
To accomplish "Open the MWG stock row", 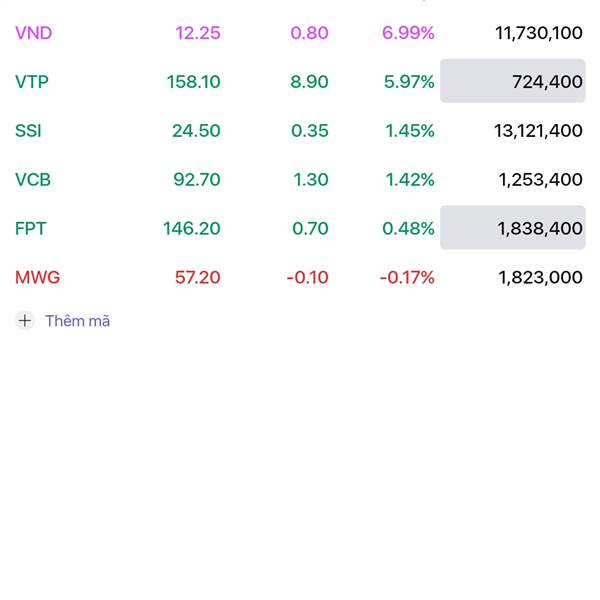I will click(x=300, y=277).
